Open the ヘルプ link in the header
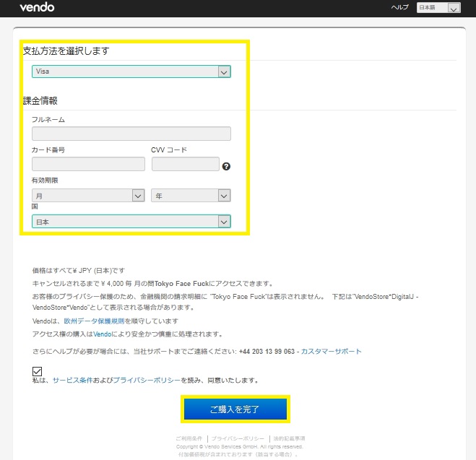 tap(399, 7)
